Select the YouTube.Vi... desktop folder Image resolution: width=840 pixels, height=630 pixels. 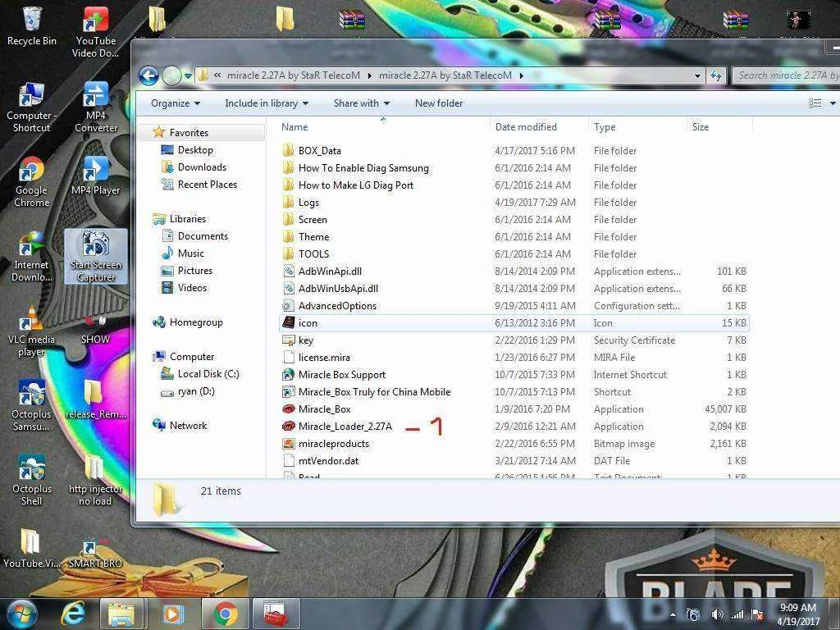tap(32, 549)
